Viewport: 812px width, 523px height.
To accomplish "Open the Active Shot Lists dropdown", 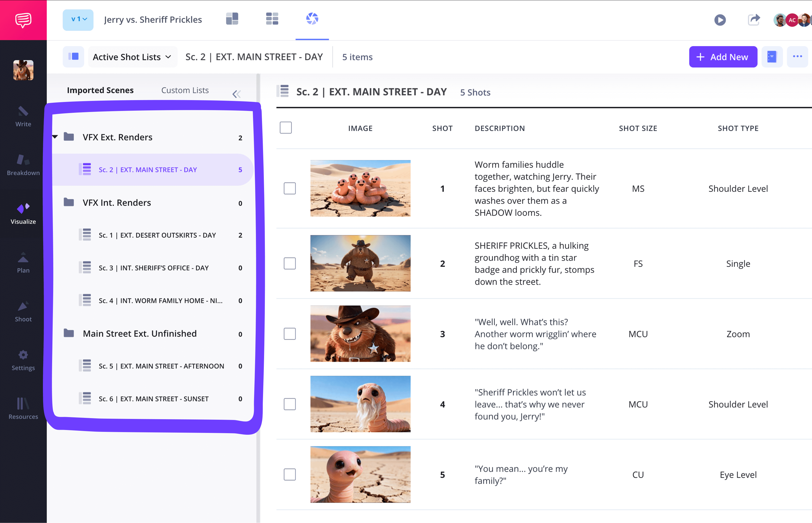I will point(132,57).
